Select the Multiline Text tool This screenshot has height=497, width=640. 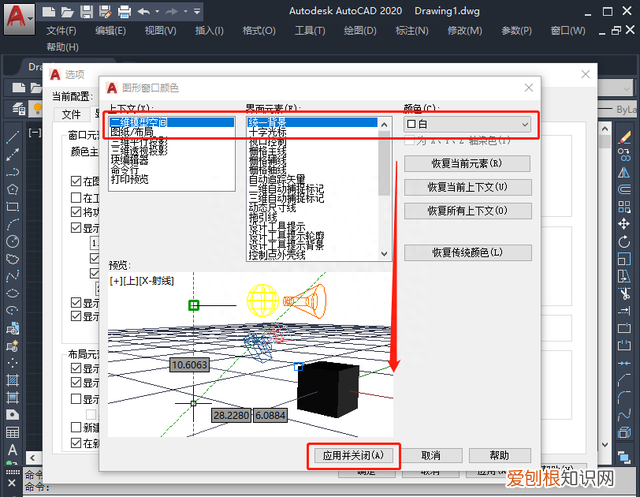coord(13,450)
